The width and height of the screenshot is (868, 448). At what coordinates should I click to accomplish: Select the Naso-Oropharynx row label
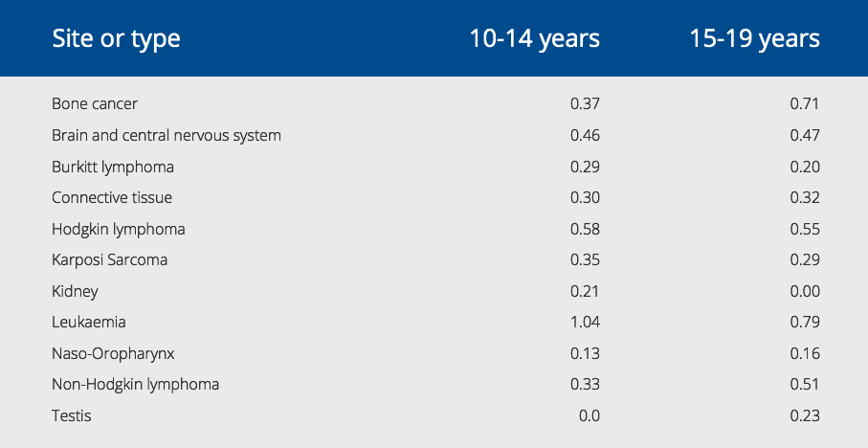[x=113, y=353]
